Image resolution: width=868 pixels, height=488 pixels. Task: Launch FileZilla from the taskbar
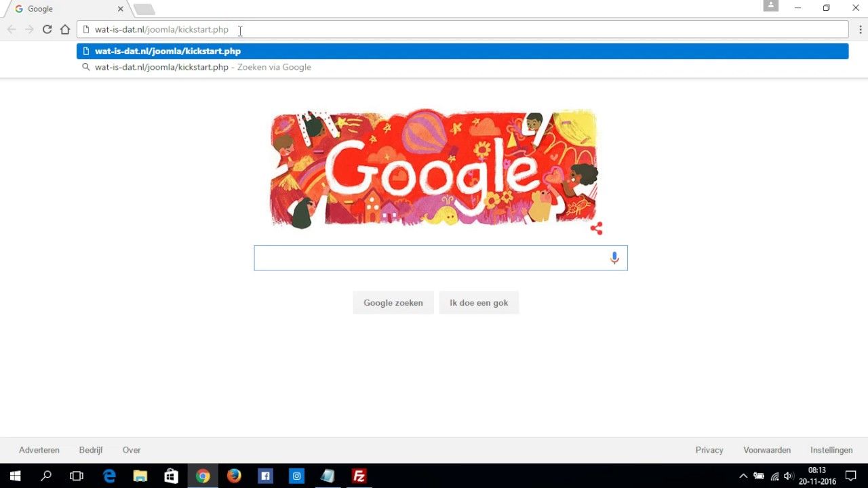[359, 476]
